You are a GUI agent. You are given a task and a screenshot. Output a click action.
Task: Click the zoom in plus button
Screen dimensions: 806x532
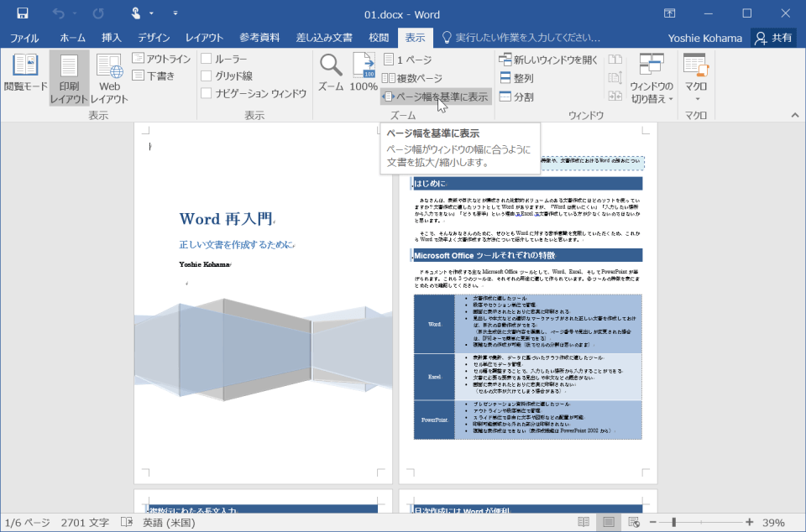pyautogui.click(x=750, y=522)
